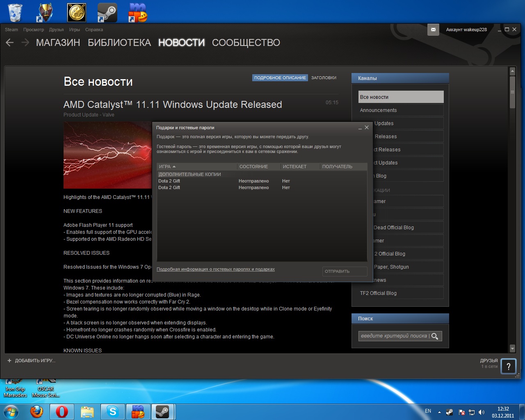Click the search magnifier icon in Поиск panel
The image size is (525, 420).
[x=435, y=336]
